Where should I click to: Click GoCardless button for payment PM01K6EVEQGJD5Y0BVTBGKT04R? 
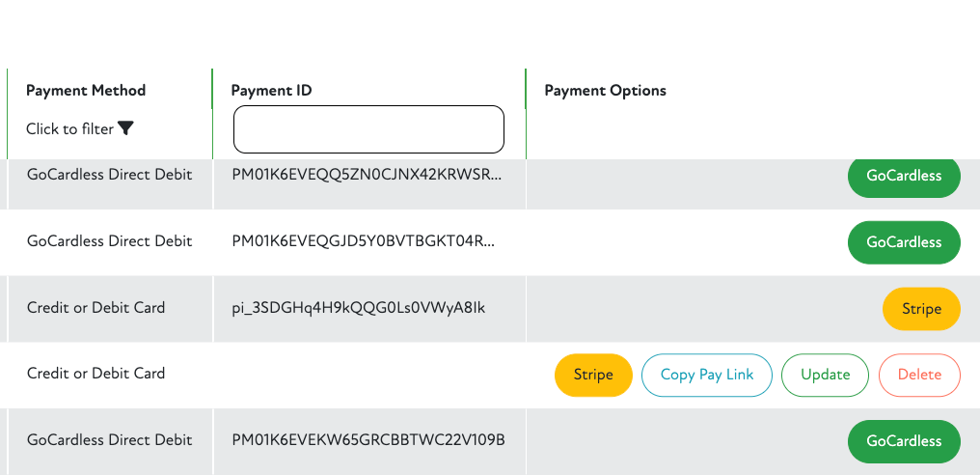[x=904, y=242]
